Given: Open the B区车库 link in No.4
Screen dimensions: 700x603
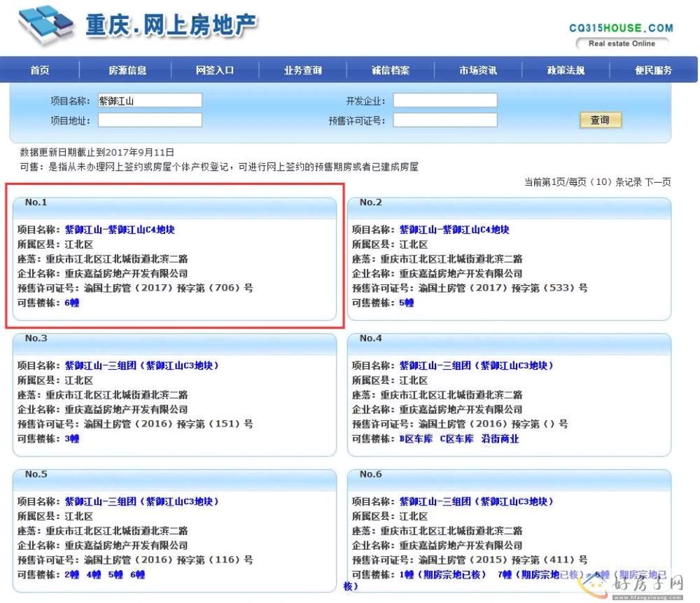Looking at the screenshot, I should pyautogui.click(x=416, y=439).
